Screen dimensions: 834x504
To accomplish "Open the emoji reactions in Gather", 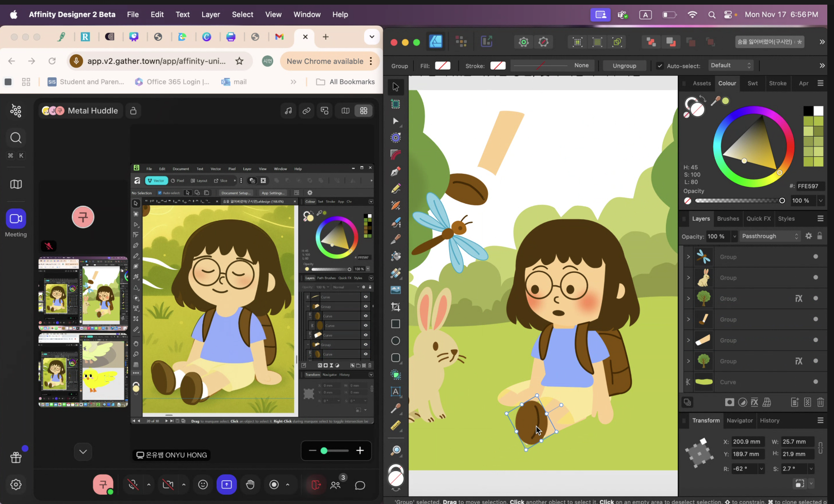I will (203, 484).
